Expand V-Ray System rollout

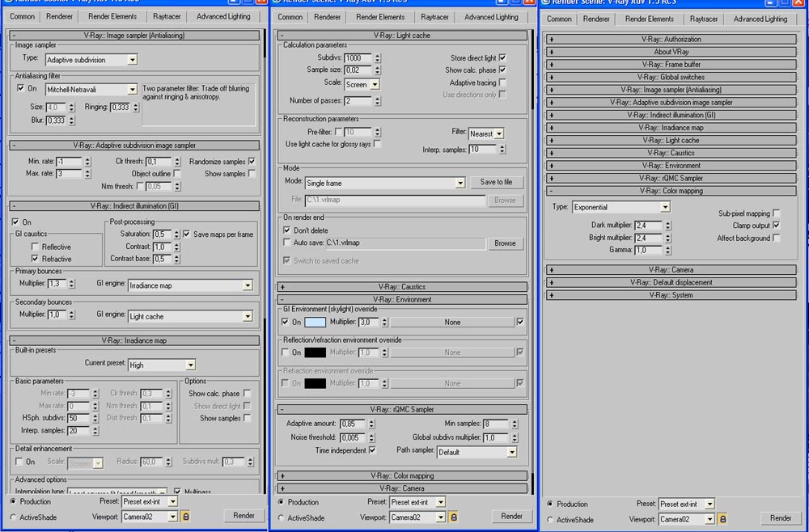671,295
